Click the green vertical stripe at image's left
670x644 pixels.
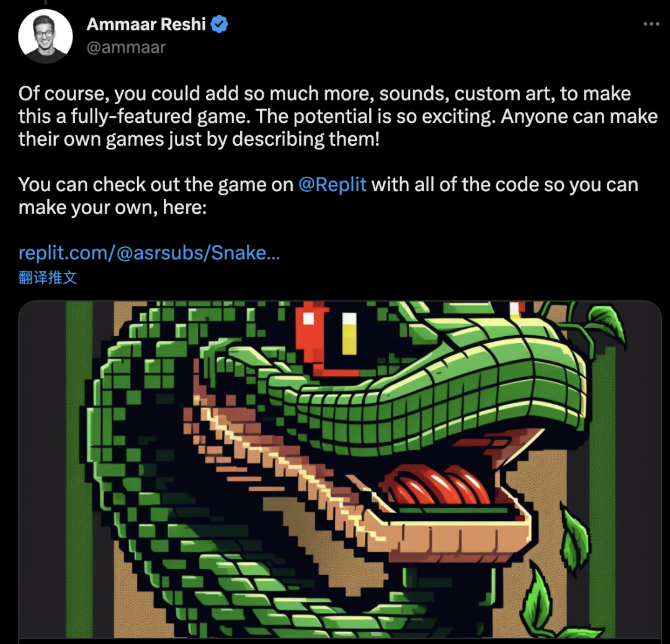[x=79, y=470]
